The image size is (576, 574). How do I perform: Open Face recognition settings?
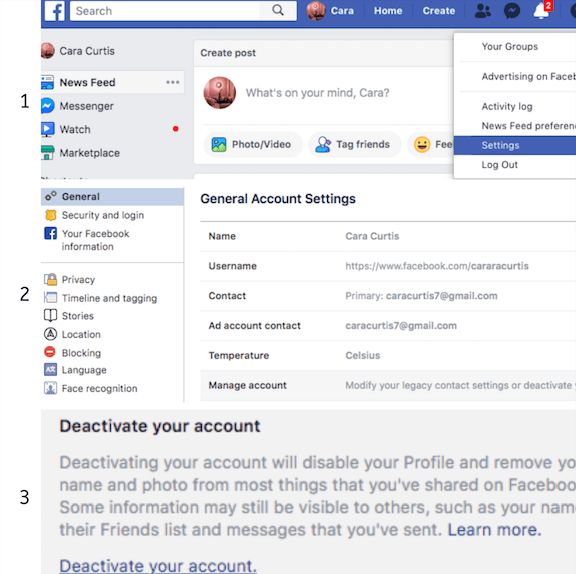tap(100, 388)
